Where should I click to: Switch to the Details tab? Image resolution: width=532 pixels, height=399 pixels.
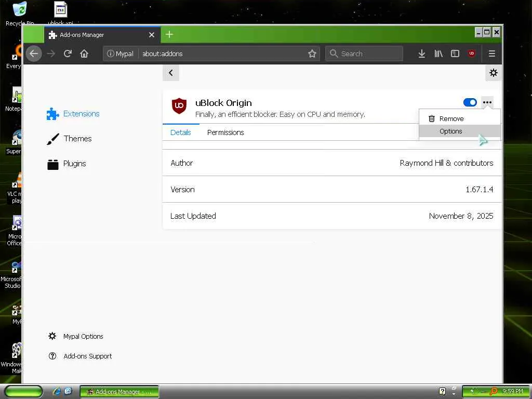tap(180, 132)
